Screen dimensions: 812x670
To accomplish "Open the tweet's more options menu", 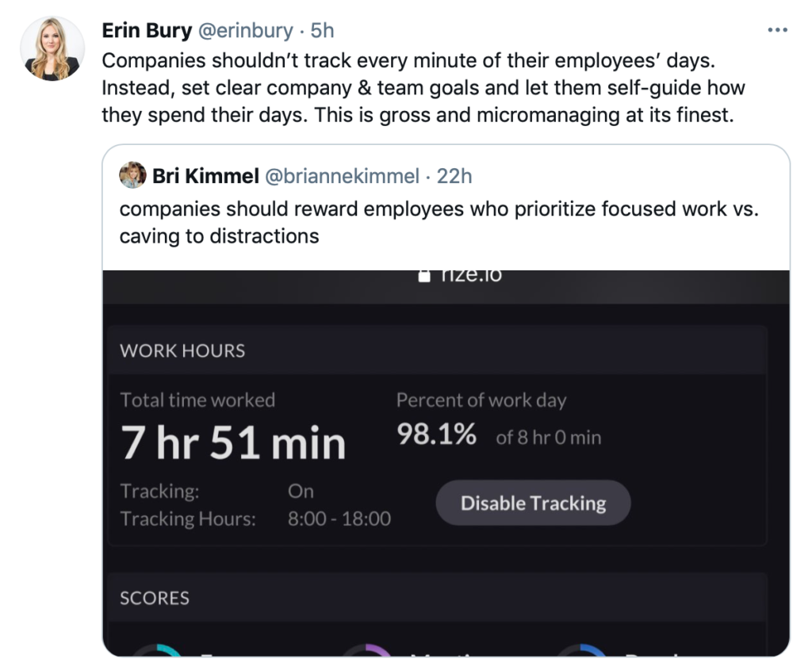I will click(778, 30).
